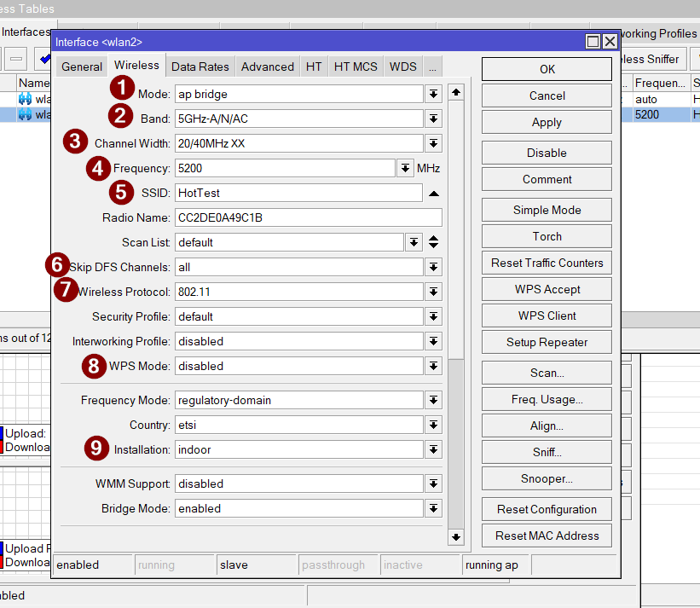Open the Interworking Profile dropdown
The width and height of the screenshot is (700, 608).
[433, 341]
